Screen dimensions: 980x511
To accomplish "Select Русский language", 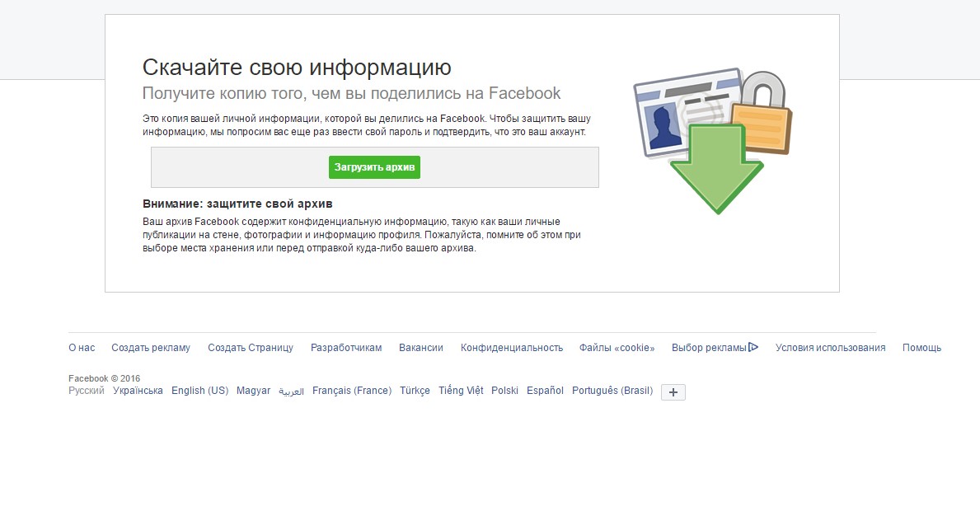I will (x=87, y=391).
